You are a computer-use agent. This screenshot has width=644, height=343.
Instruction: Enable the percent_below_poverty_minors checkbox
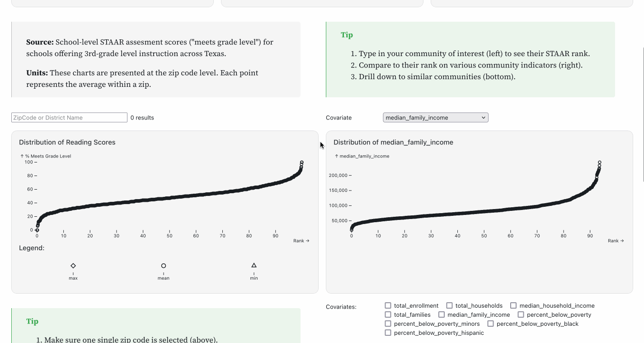coord(388,324)
